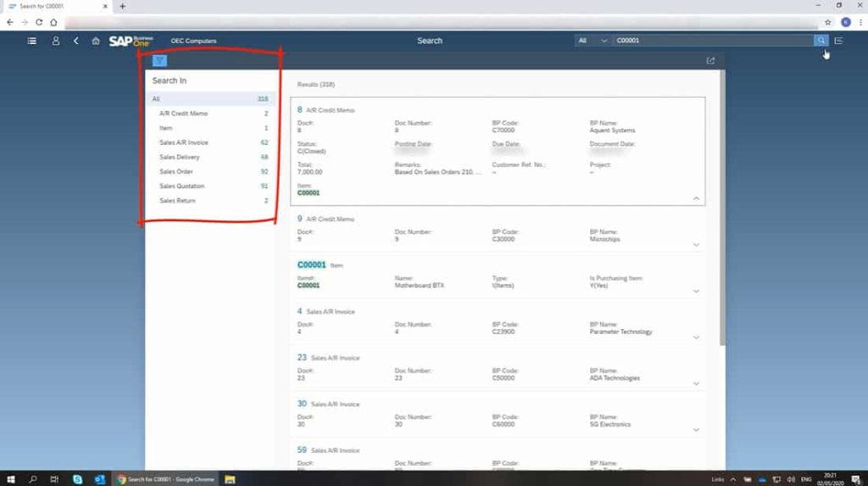The height and width of the screenshot is (486, 868).
Task: Open A/R Credit Memo document 9 link
Action: coord(299,219)
